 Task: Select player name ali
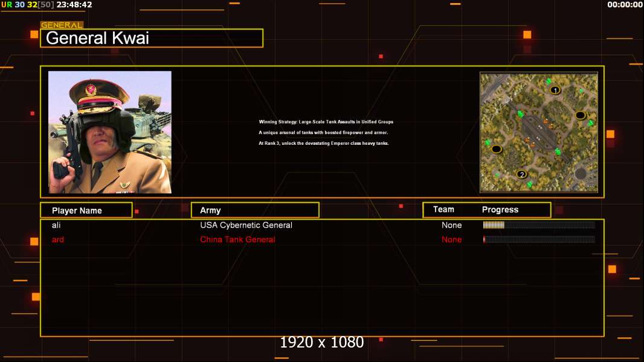click(56, 225)
